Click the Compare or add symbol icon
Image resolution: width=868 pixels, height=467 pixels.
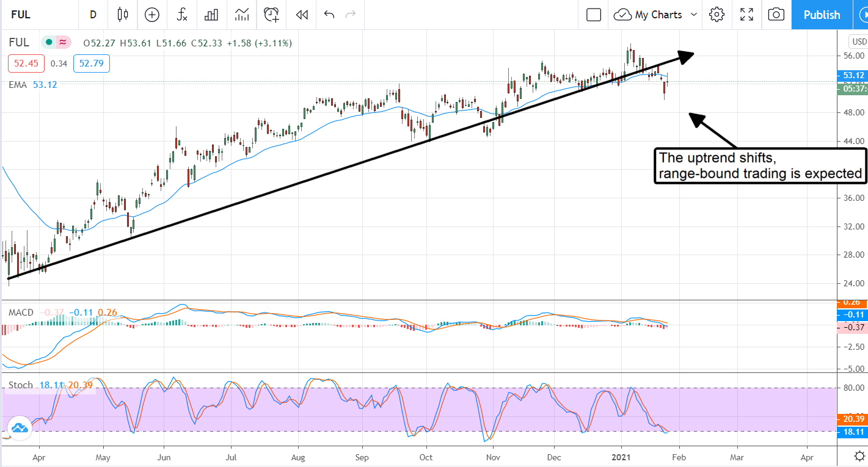151,15
